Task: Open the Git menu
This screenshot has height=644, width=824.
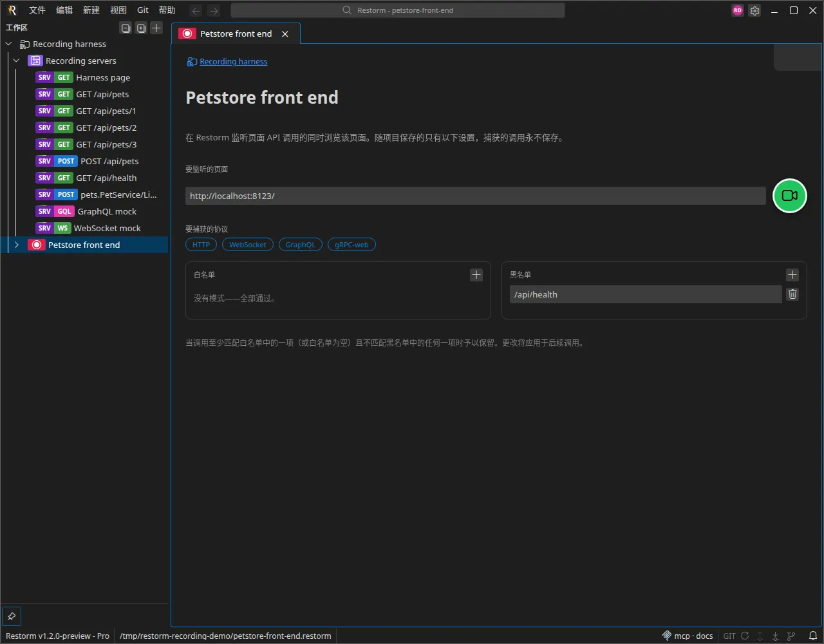Action: (143, 10)
